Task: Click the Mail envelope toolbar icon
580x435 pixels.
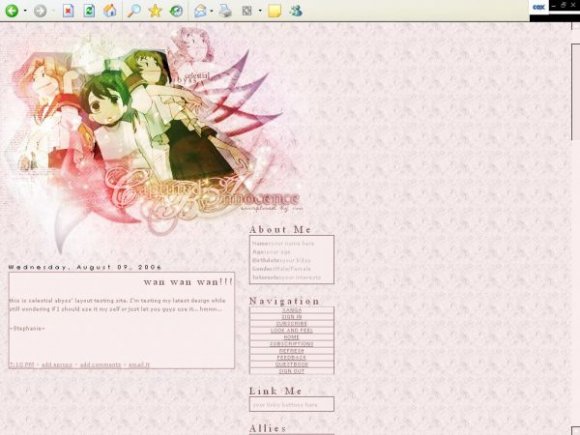Action: point(200,11)
